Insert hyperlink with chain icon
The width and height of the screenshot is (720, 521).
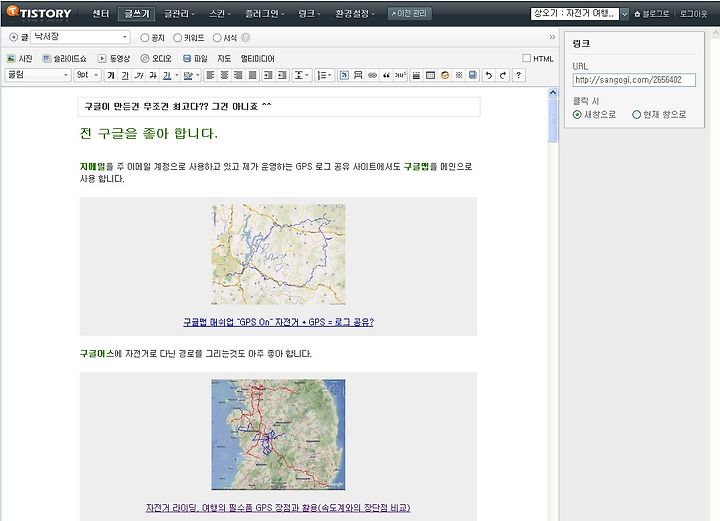[372, 75]
